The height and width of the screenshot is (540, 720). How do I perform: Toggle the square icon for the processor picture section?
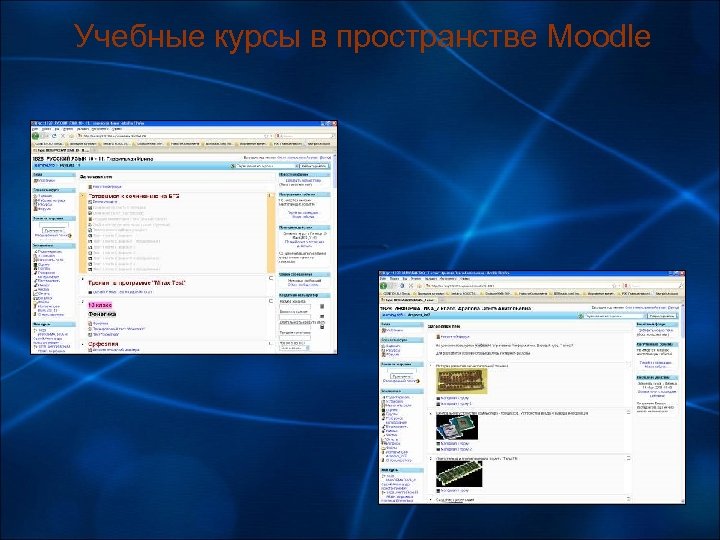pyautogui.click(x=629, y=412)
